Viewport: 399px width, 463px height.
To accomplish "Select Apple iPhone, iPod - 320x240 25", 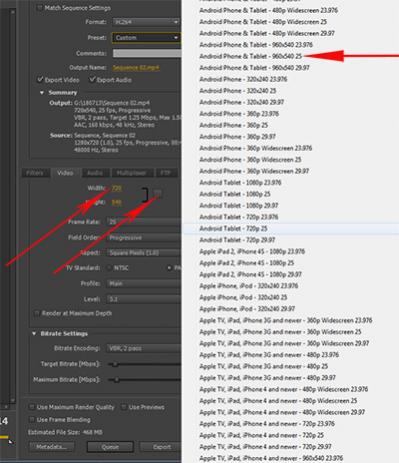I will click(x=243, y=297).
